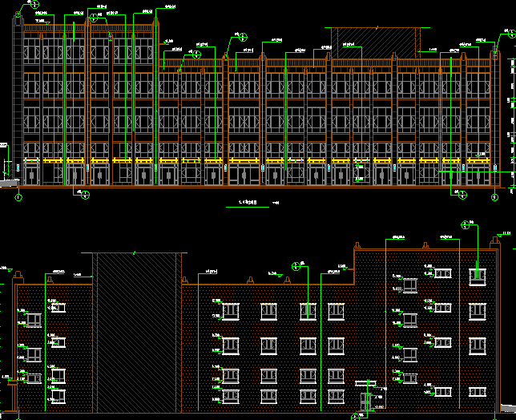Select axis bubble 9 under upper elevation
Image resolution: width=516 pixels, height=420 pixels.
tap(494, 197)
